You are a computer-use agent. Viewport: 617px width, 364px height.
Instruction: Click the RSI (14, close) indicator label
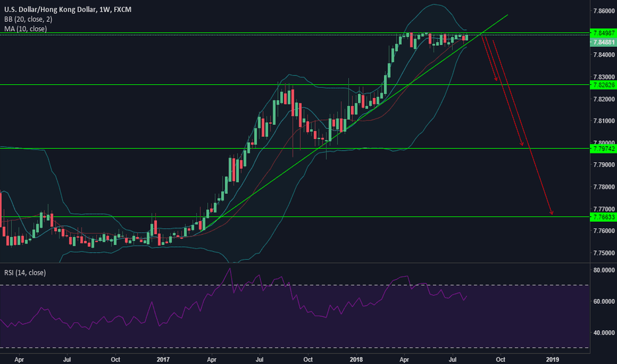[x=24, y=272]
